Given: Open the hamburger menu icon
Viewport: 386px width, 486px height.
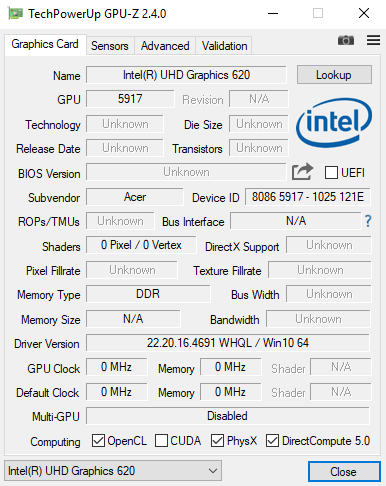Looking at the screenshot, I should pyautogui.click(x=373, y=40).
